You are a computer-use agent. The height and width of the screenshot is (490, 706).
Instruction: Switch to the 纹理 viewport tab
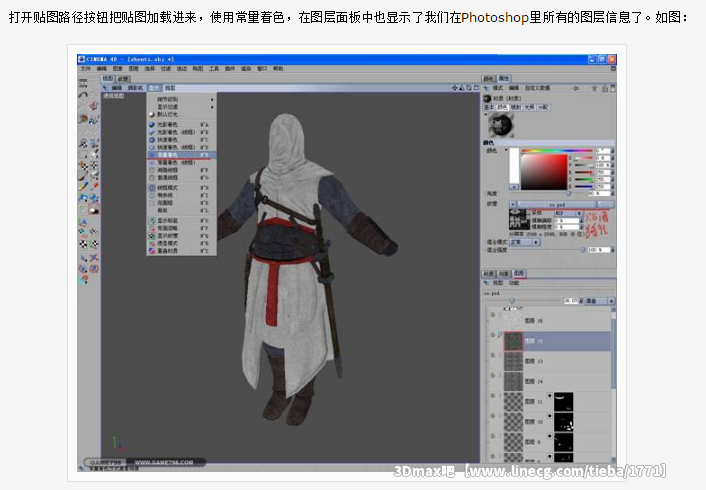click(x=122, y=79)
